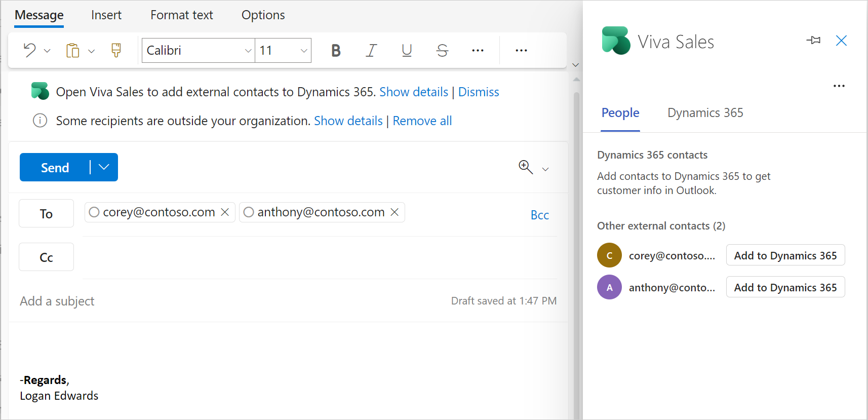Click the Cc button
The width and height of the screenshot is (868, 420).
coord(46,257)
